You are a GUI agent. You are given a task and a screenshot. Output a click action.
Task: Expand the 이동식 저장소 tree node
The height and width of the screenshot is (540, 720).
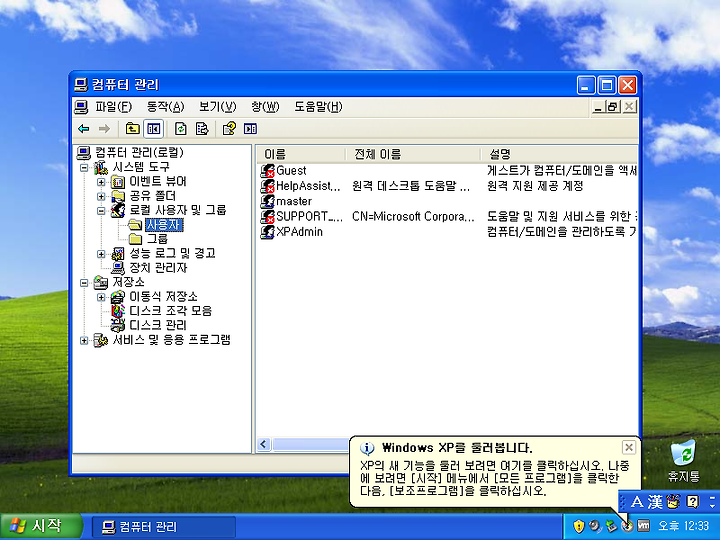(101, 297)
